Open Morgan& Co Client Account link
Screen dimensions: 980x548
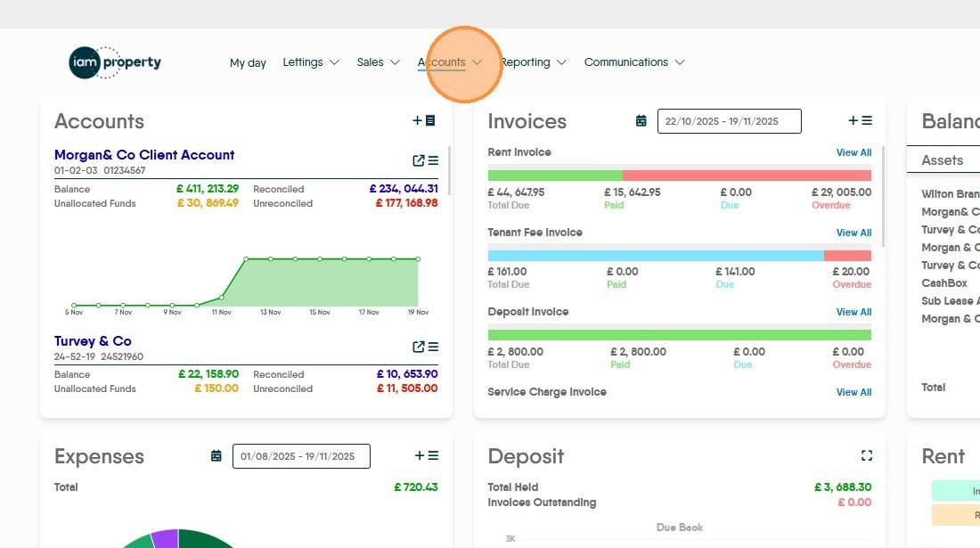pos(144,155)
